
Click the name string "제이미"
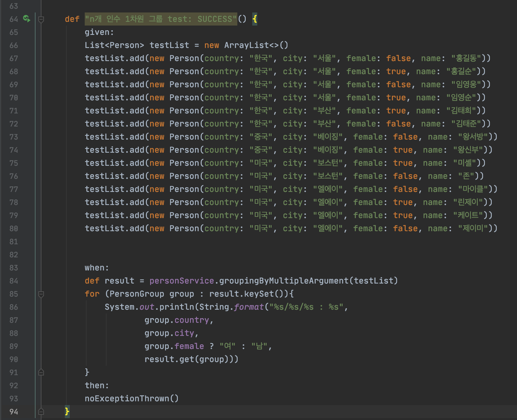point(473,229)
